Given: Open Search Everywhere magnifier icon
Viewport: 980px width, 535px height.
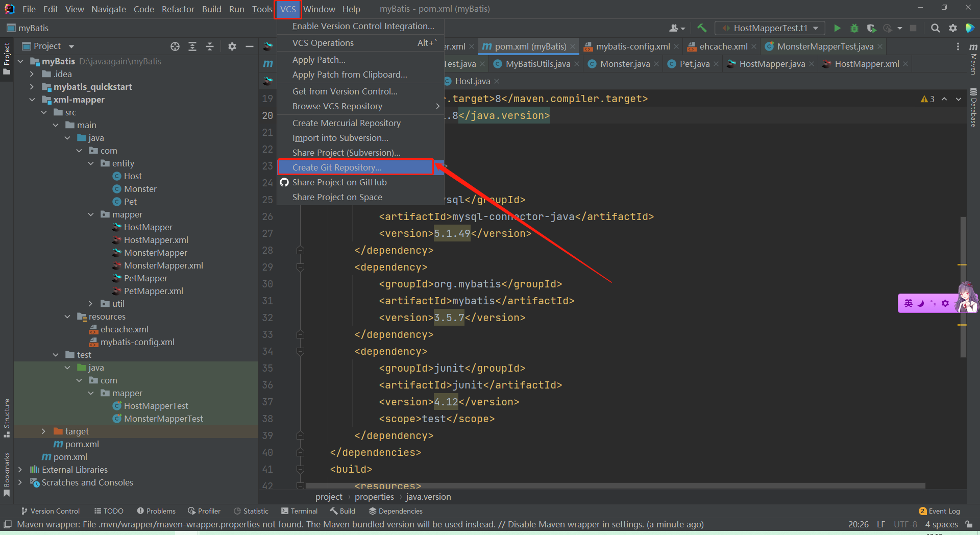Looking at the screenshot, I should 935,28.
